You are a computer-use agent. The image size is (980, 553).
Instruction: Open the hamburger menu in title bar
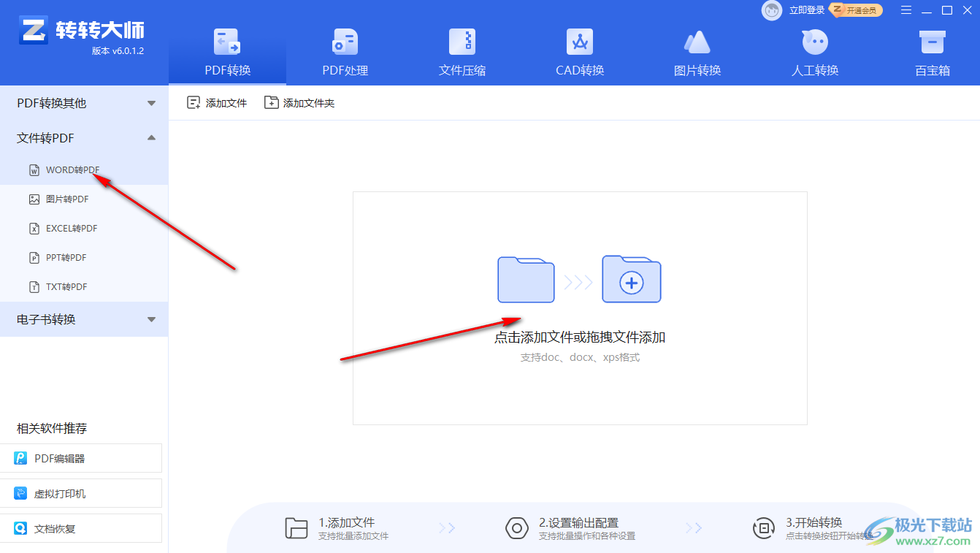(x=906, y=10)
